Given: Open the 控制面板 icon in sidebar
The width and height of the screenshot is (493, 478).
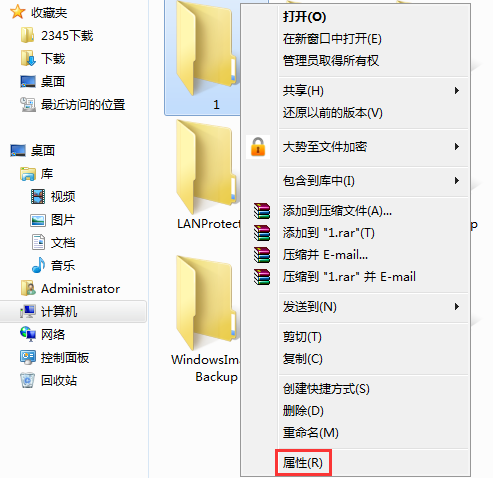Looking at the screenshot, I should pyautogui.click(x=27, y=357).
